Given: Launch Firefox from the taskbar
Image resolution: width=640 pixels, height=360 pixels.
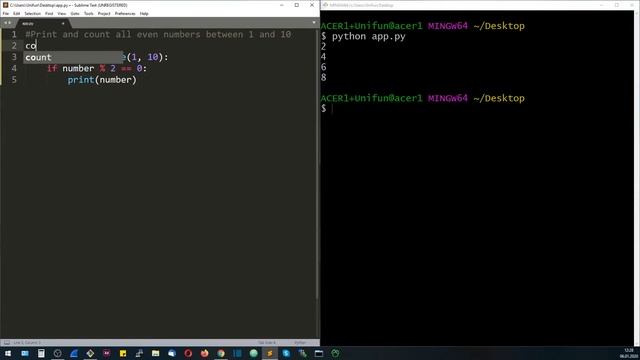Looking at the screenshot, I should pos(204,353).
